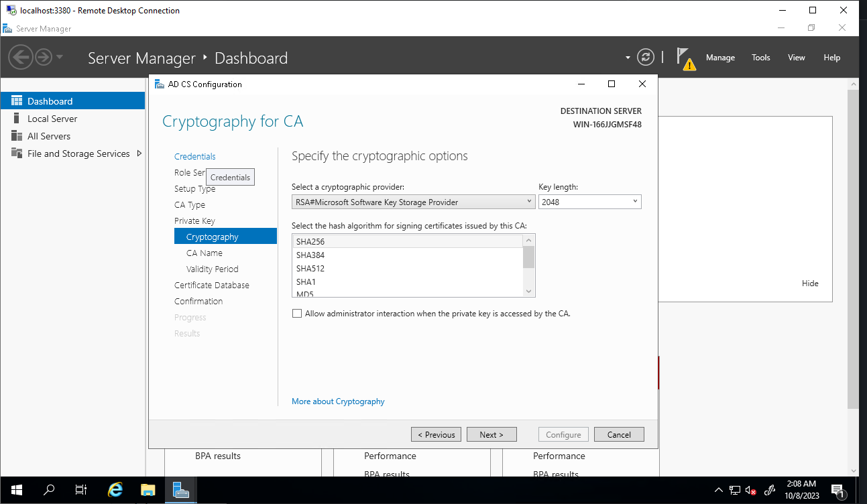The width and height of the screenshot is (867, 504).
Task: Open the More about Cryptography link
Action: click(338, 401)
